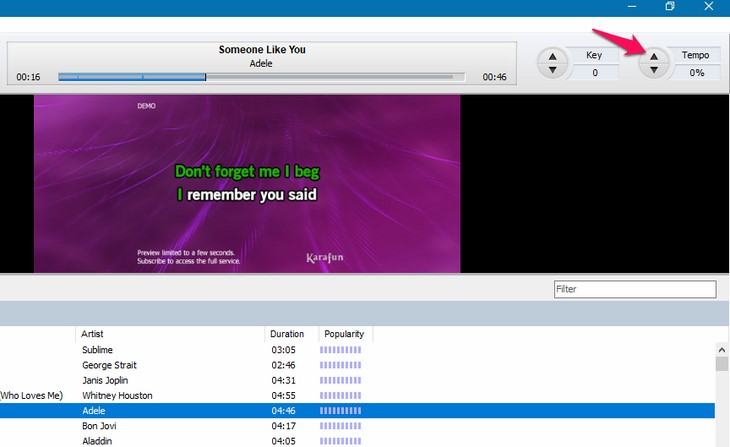The width and height of the screenshot is (730, 447).
Task: Click the 04:05 duration cell
Action: [x=283, y=440]
